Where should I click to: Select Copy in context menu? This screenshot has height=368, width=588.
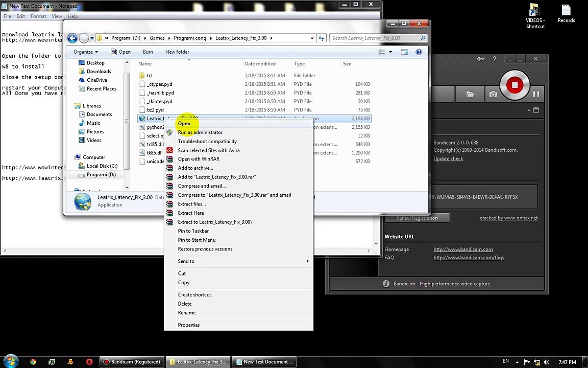click(x=238, y=282)
